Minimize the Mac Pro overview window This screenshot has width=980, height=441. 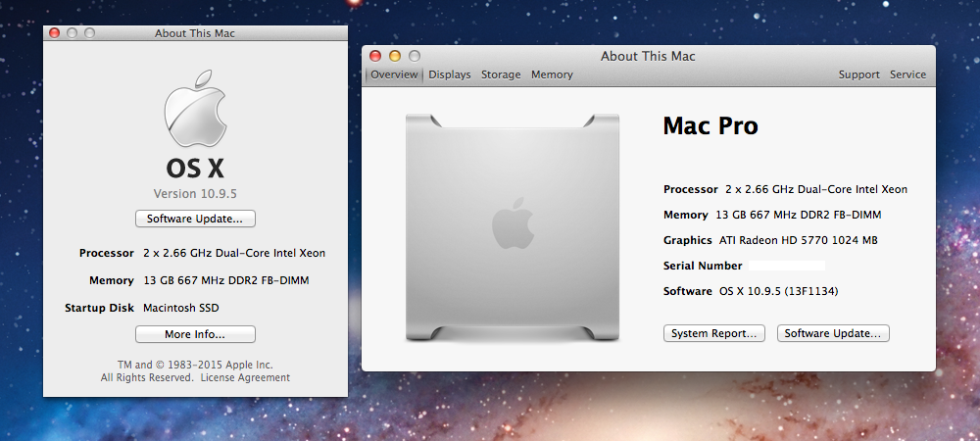tap(394, 56)
